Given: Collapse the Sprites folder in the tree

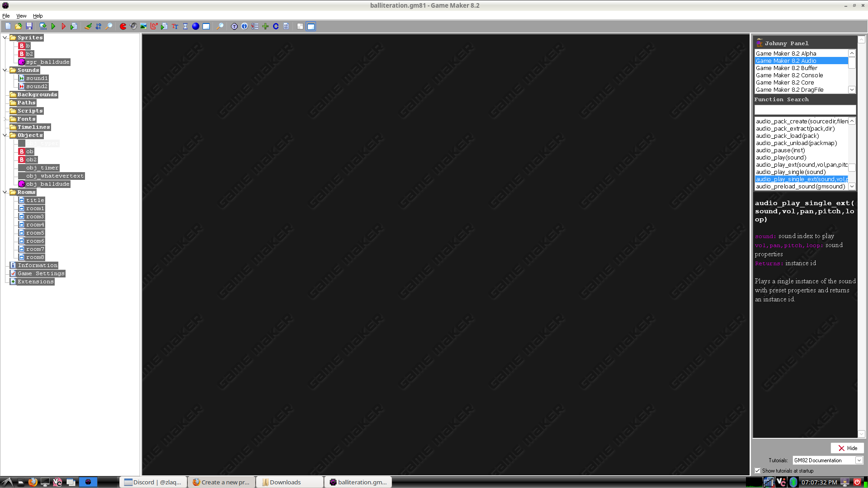Looking at the screenshot, I should (5, 38).
